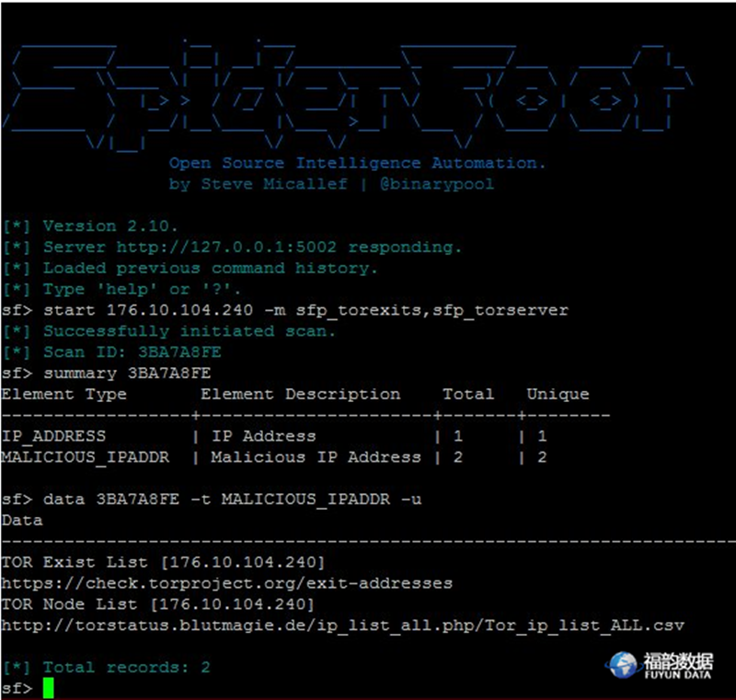This screenshot has height=700, width=736.
Task: Click the 'Loaded previous command history.' line
Action: [211, 269]
